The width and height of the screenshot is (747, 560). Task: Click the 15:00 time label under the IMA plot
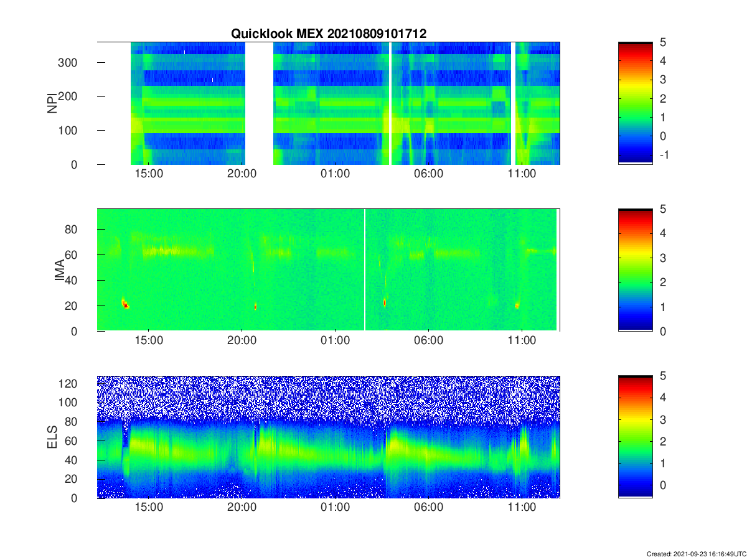pyautogui.click(x=149, y=340)
